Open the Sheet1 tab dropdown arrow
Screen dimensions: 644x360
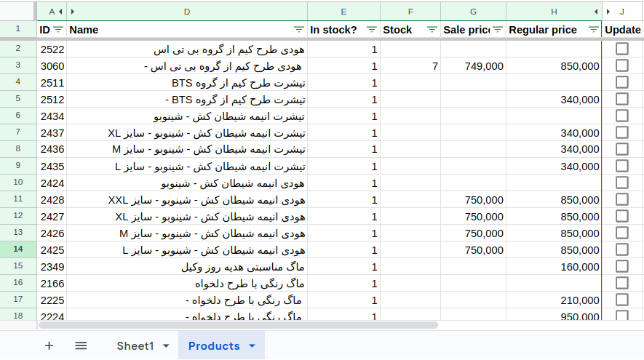166,346
